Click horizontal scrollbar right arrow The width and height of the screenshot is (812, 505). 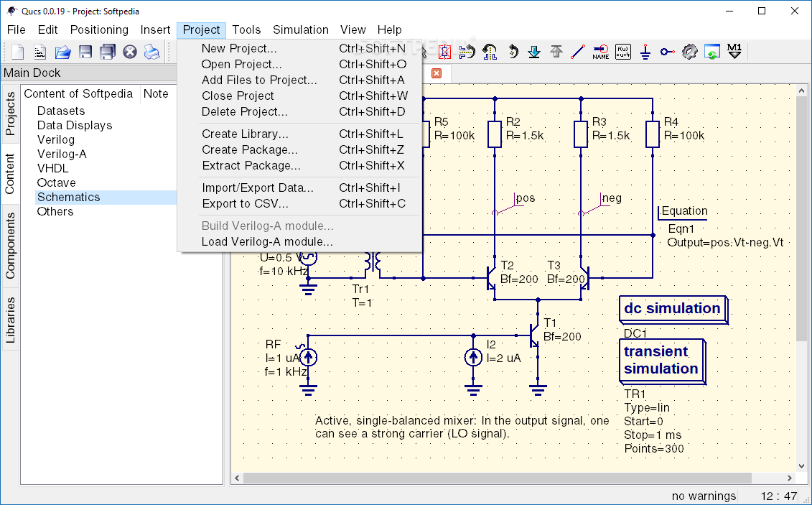pos(790,478)
